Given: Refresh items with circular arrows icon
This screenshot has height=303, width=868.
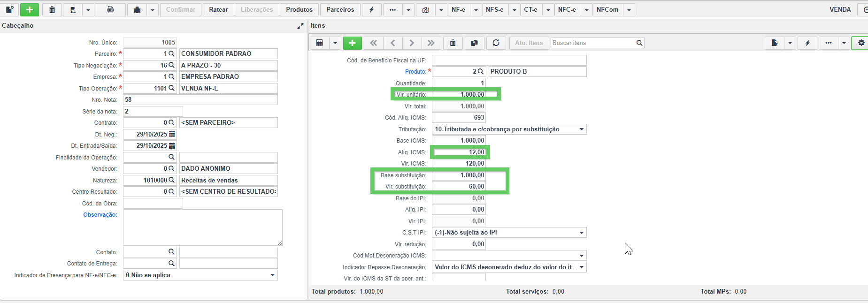Looking at the screenshot, I should [496, 43].
